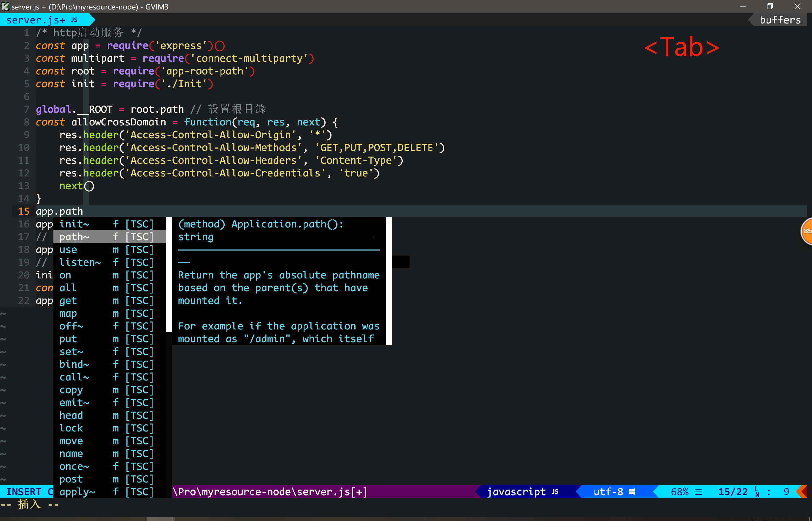Click the LN line-number symbol in statusline
This screenshot has height=521, width=812.
(x=757, y=492)
